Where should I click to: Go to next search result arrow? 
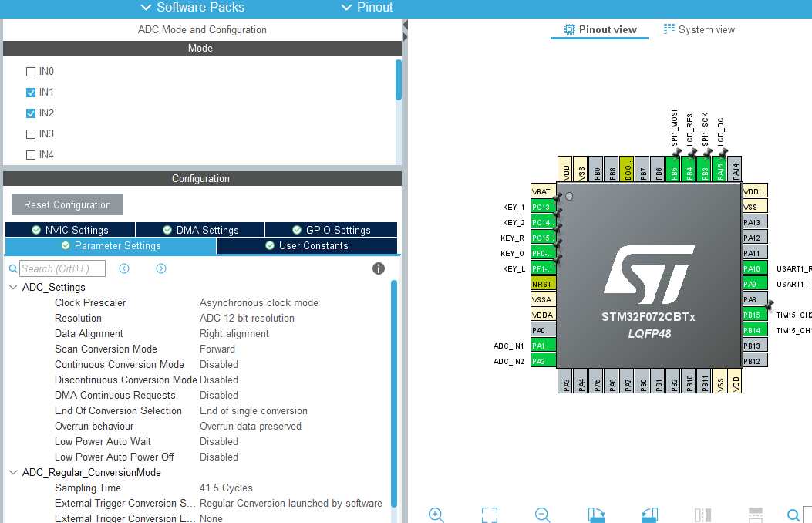pyautogui.click(x=161, y=268)
